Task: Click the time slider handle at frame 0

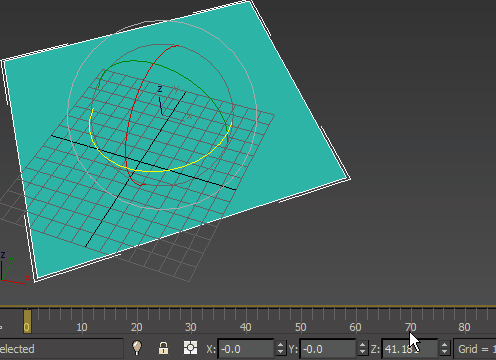Action: [x=27, y=321]
